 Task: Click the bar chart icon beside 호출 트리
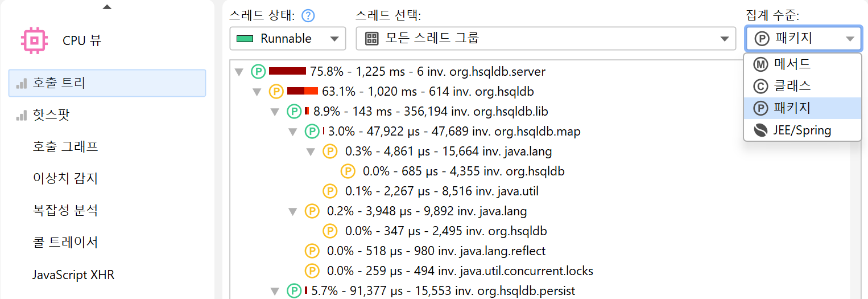click(22, 84)
